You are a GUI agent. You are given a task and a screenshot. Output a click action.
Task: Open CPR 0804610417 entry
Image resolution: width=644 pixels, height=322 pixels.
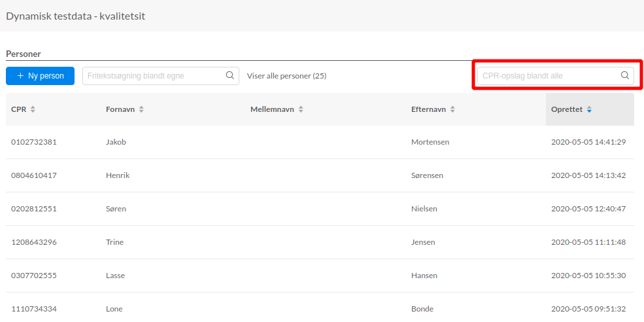(x=34, y=175)
